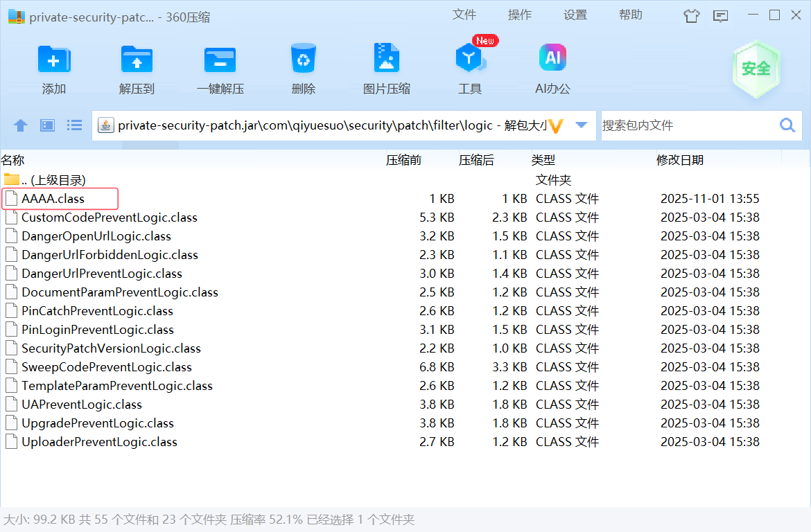Open the 图片压缩 image compression tool
The height and width of the screenshot is (532, 811).
(386, 60)
